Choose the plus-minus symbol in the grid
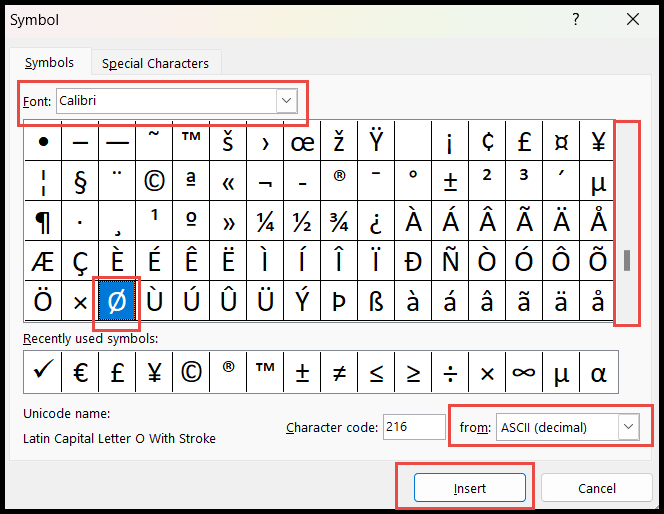The height and width of the screenshot is (514, 664). (x=450, y=181)
